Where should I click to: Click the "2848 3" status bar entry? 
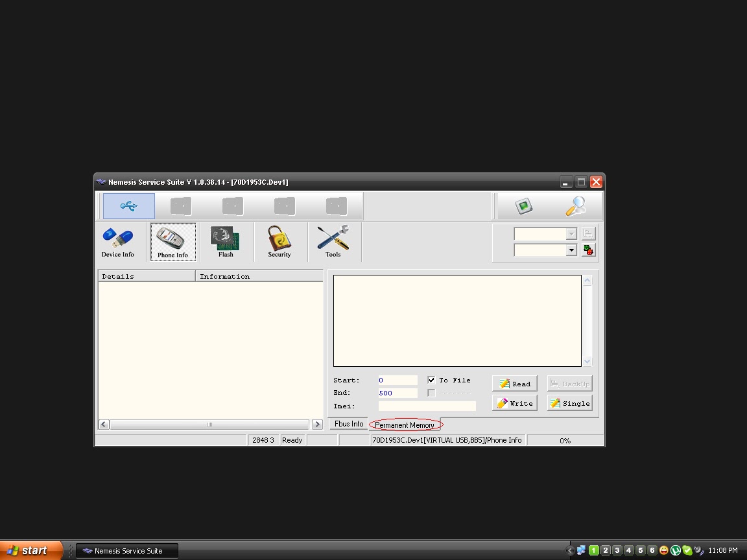pos(263,440)
